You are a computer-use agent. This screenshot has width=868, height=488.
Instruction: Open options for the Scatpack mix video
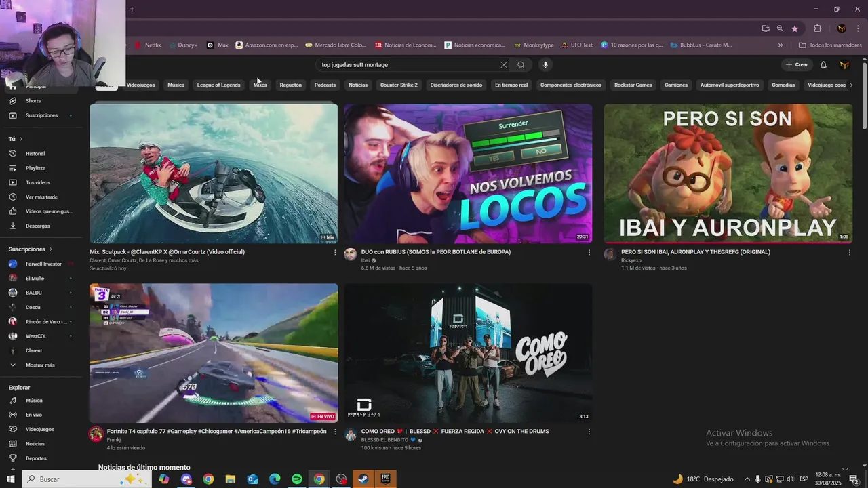[x=334, y=252]
